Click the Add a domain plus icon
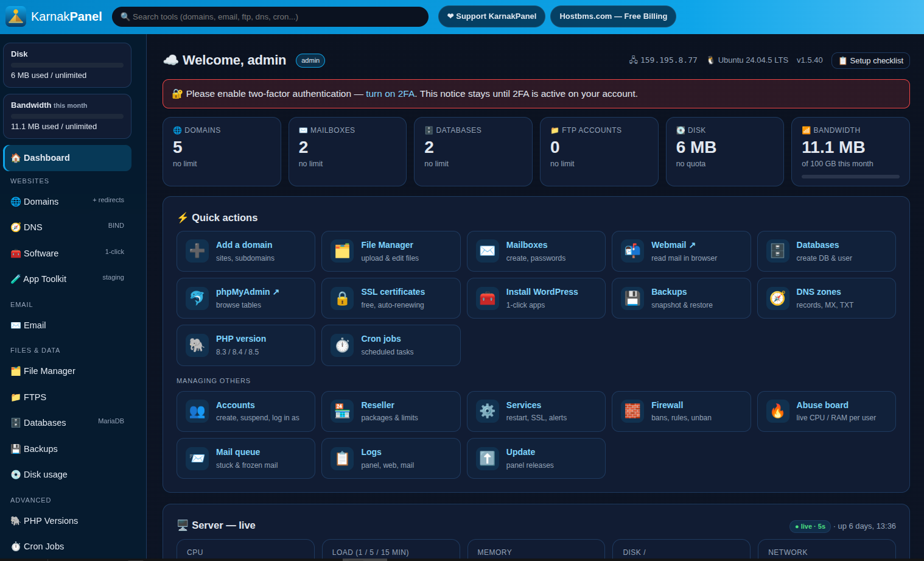This screenshot has height=561, width=924. click(197, 250)
